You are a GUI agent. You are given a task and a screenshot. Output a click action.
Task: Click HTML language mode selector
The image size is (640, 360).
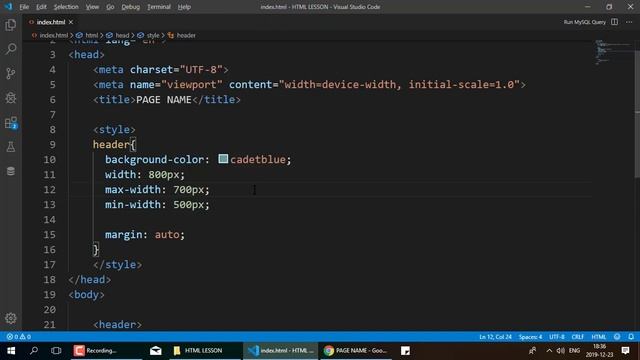coord(599,337)
